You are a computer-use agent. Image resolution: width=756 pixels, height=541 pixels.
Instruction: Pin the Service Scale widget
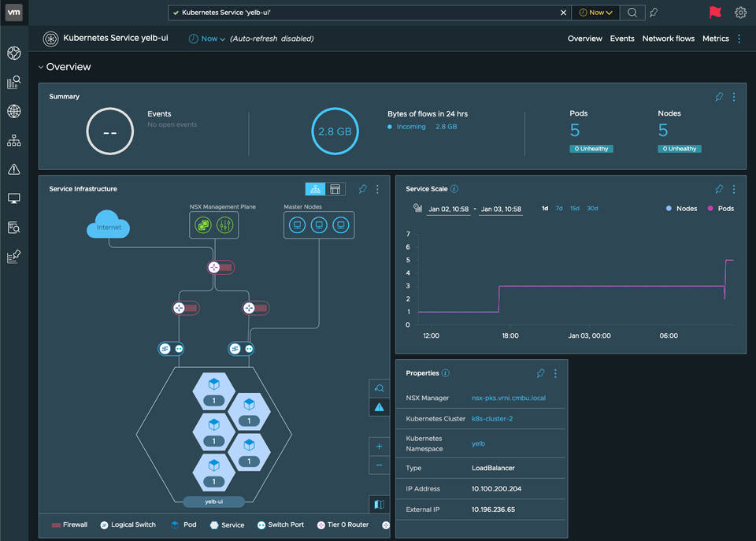[x=719, y=189]
